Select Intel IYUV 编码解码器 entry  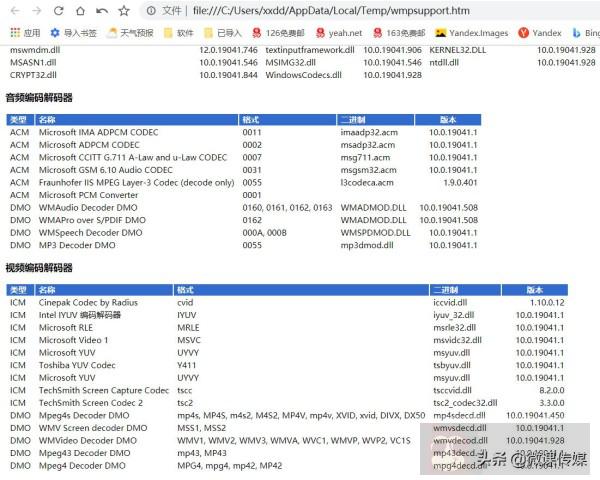80,315
